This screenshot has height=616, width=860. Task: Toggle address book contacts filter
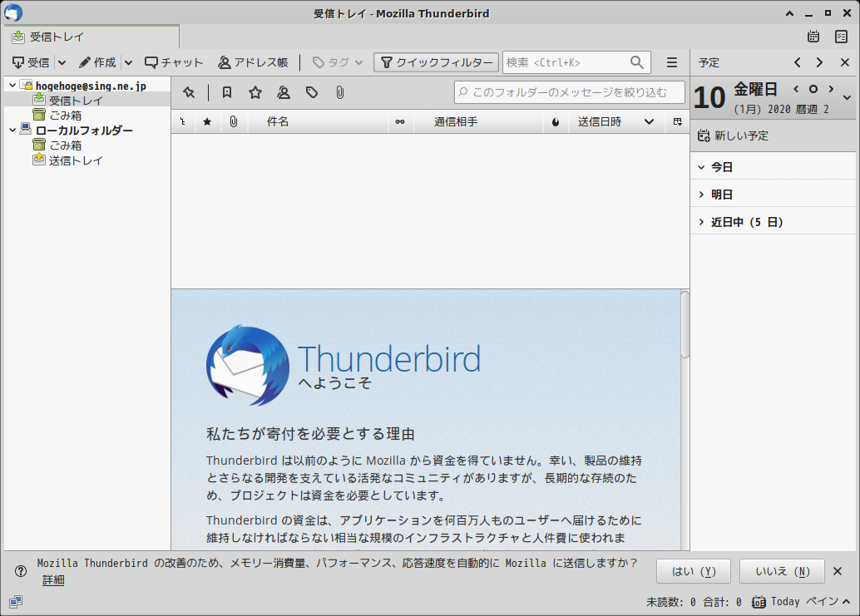click(284, 92)
